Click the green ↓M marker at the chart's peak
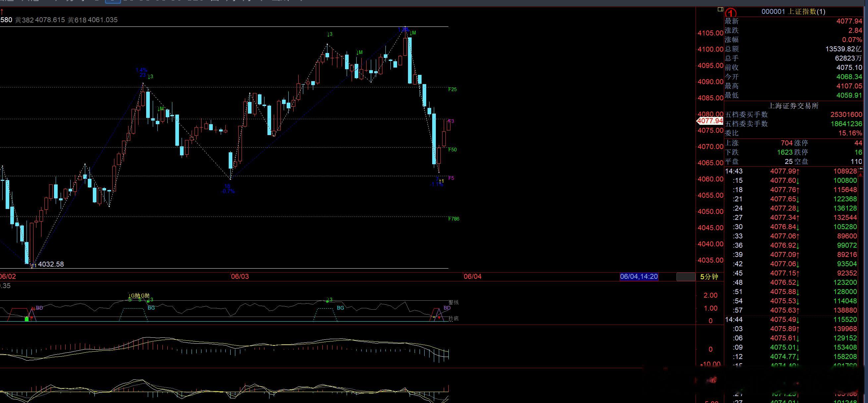The width and height of the screenshot is (868, 403). (x=413, y=33)
